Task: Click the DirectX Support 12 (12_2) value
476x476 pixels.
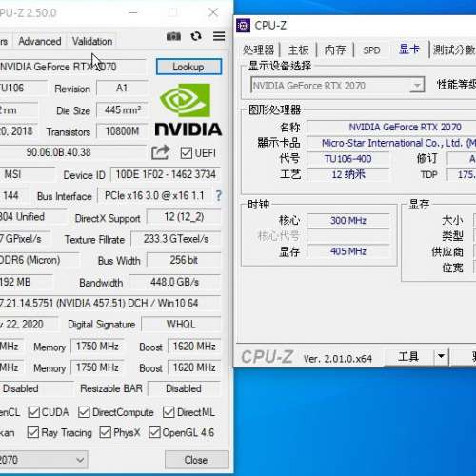Action: (184, 217)
